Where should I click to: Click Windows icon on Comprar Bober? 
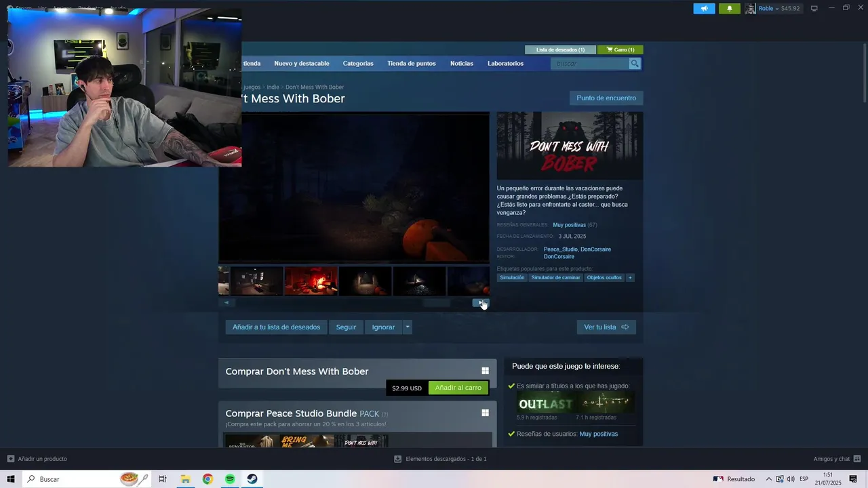[485, 371]
